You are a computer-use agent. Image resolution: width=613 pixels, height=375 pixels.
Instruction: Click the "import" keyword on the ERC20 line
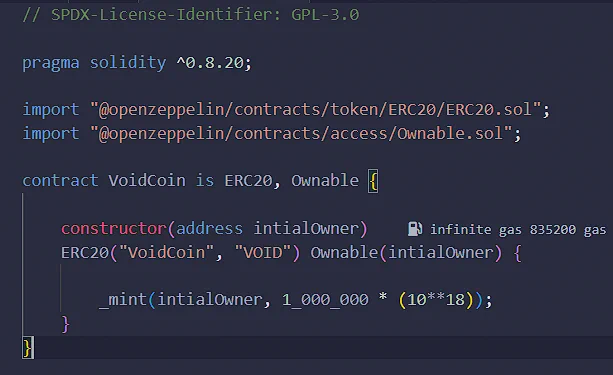[51, 110]
